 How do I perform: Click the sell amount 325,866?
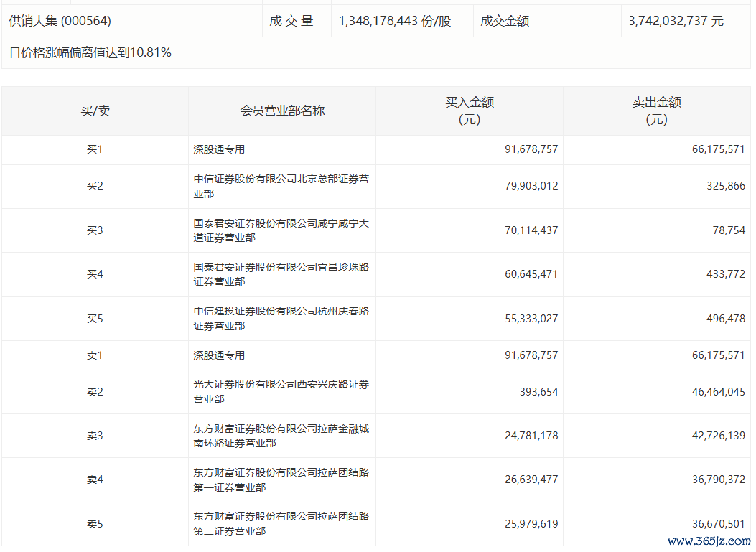click(726, 186)
